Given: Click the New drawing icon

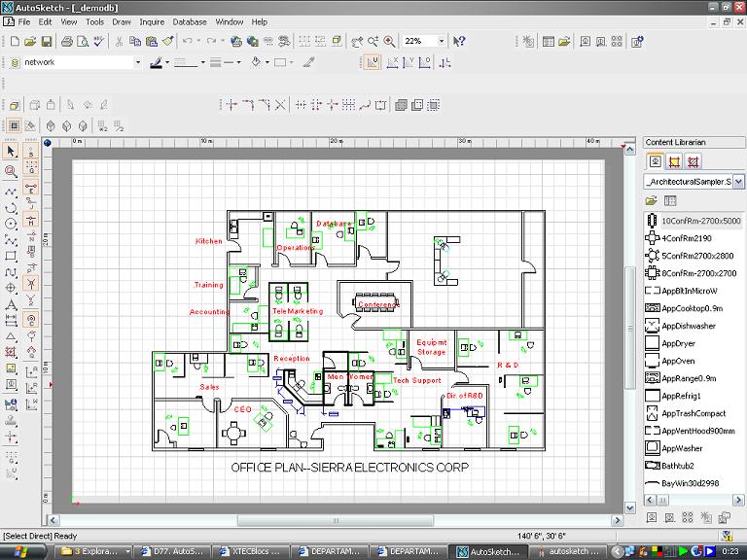Looking at the screenshot, I should point(14,42).
